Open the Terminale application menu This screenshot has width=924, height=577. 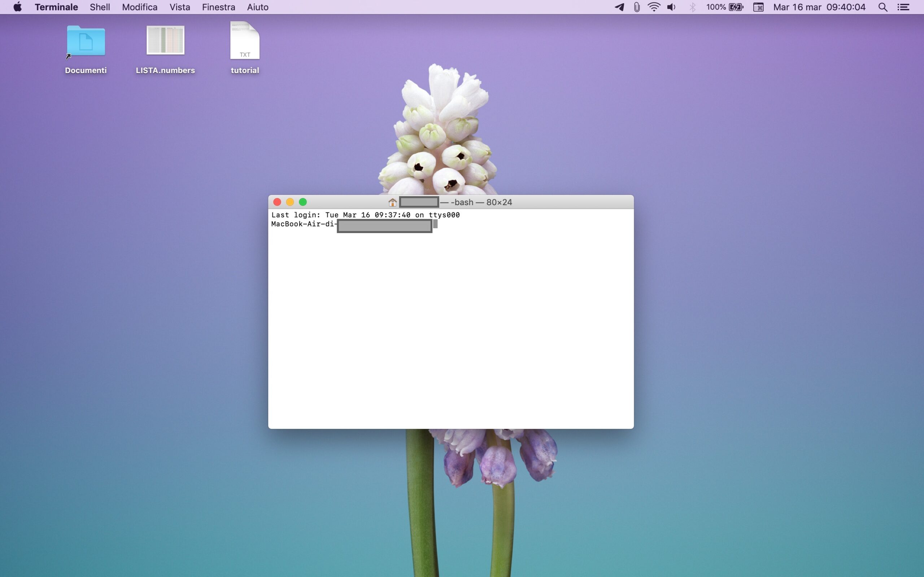click(56, 7)
